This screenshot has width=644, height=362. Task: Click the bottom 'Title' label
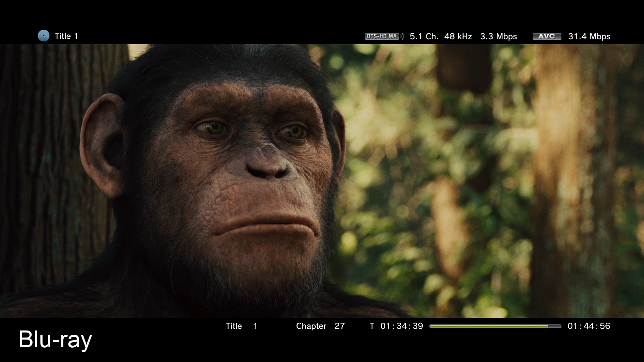233,326
